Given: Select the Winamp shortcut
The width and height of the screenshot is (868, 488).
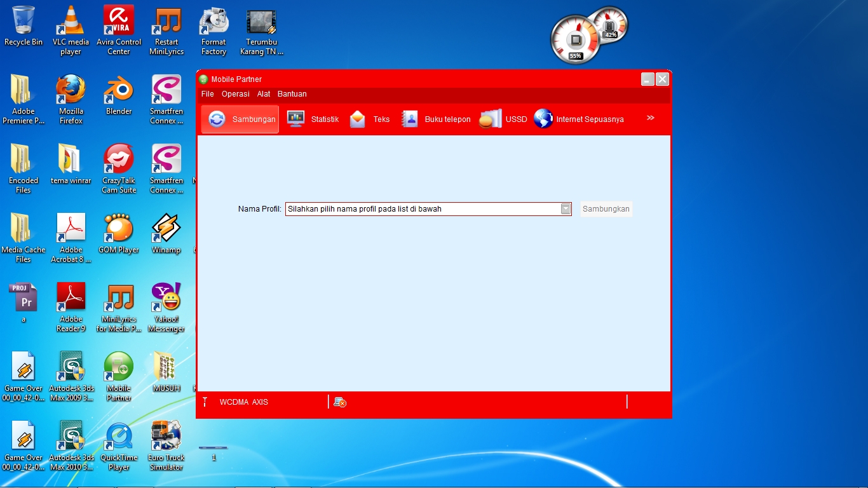Looking at the screenshot, I should pyautogui.click(x=166, y=234).
